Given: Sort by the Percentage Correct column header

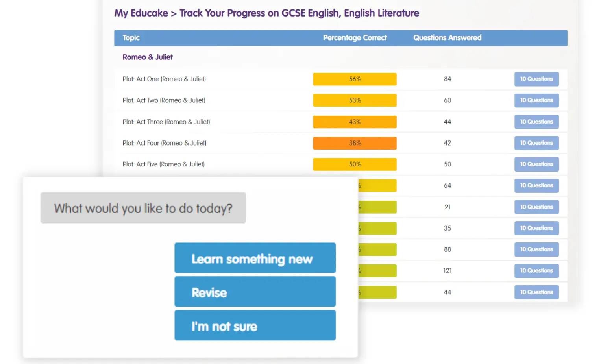Looking at the screenshot, I should 355,37.
